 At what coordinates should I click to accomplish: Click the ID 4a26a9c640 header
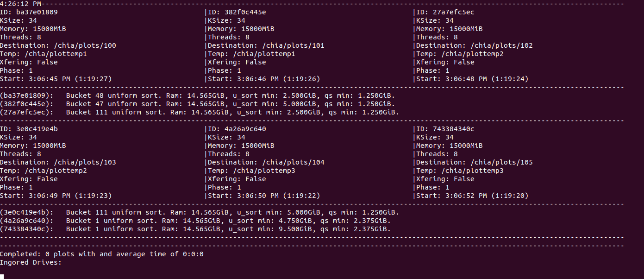tap(237, 129)
